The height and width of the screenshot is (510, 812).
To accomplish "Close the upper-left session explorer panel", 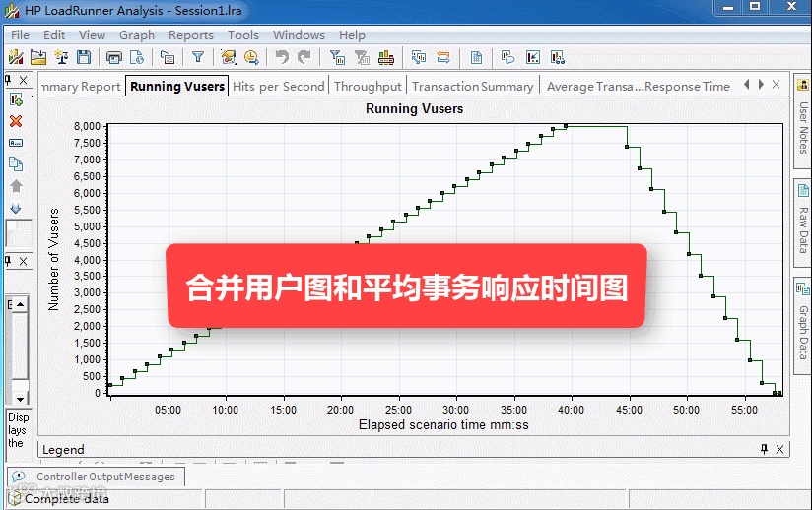I will pos(24,80).
